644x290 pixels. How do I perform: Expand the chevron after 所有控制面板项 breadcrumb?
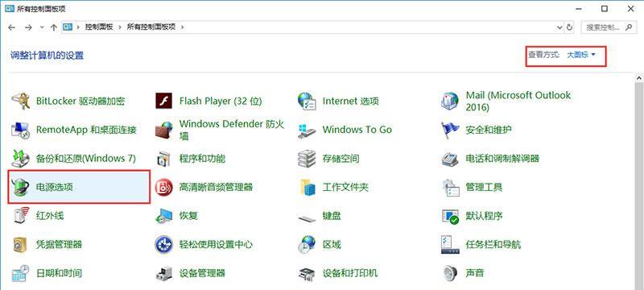[x=183, y=27]
